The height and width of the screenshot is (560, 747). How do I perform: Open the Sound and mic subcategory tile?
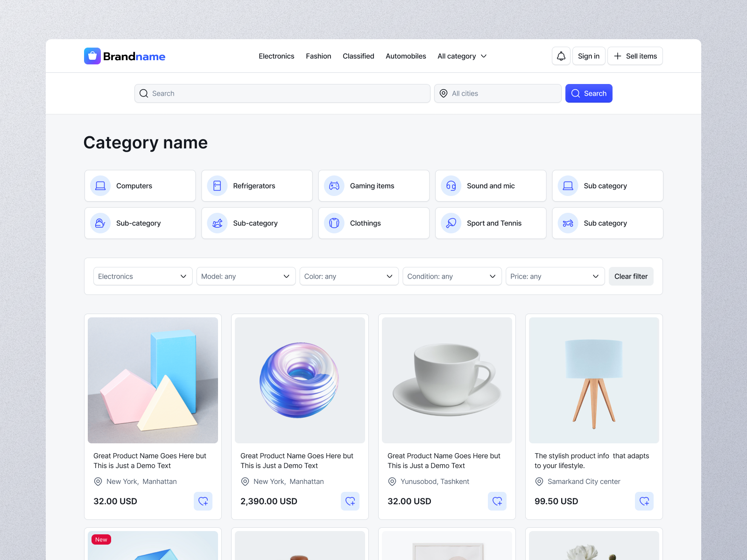click(x=491, y=186)
